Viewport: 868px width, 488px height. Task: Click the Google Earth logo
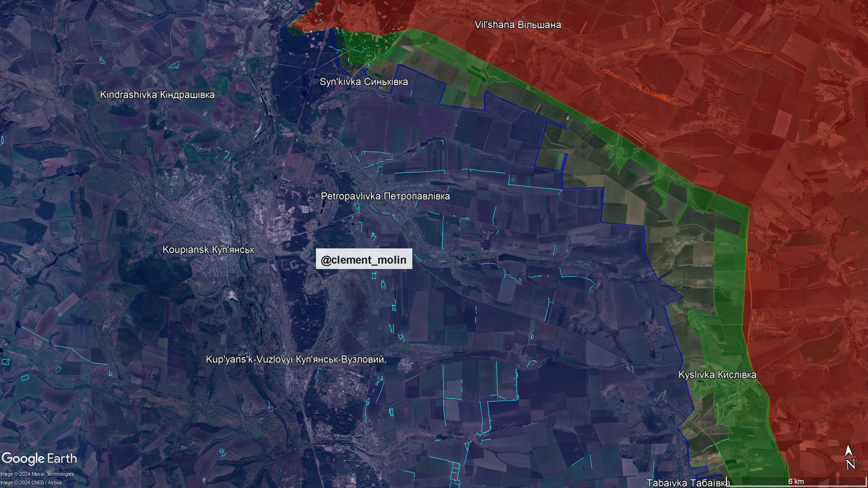point(39,458)
